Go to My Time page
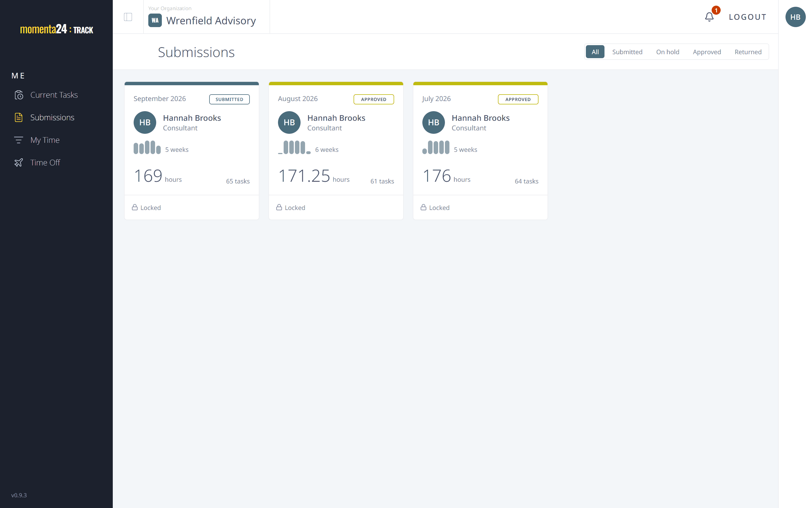Image resolution: width=812 pixels, height=508 pixels. pyautogui.click(x=45, y=140)
